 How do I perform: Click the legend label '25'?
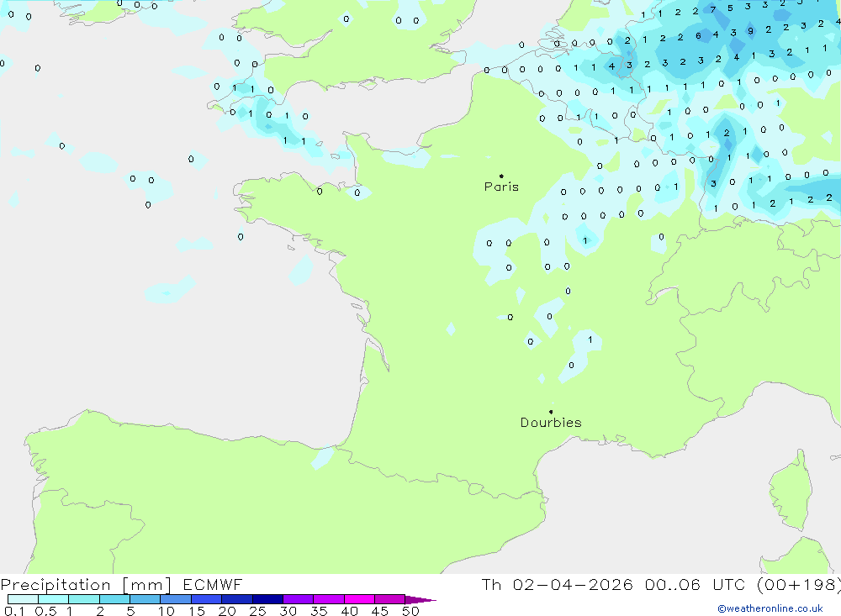257,611
